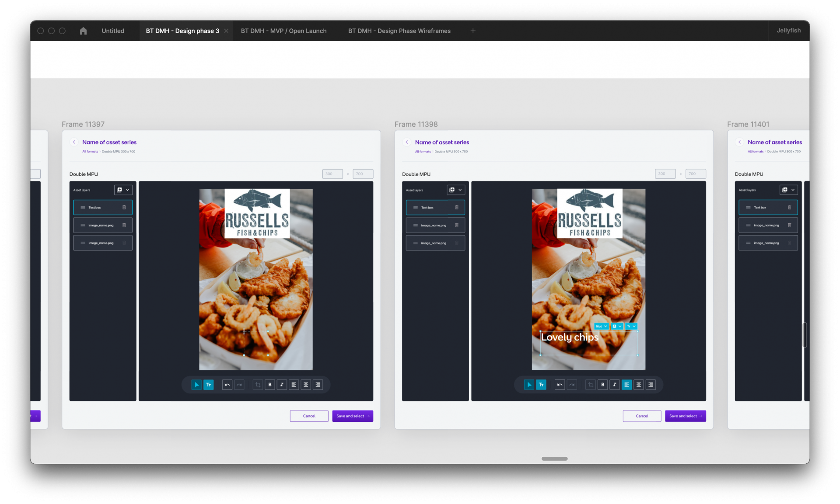Click back chevron in Frame 11398
The height and width of the screenshot is (504, 840).
[407, 142]
